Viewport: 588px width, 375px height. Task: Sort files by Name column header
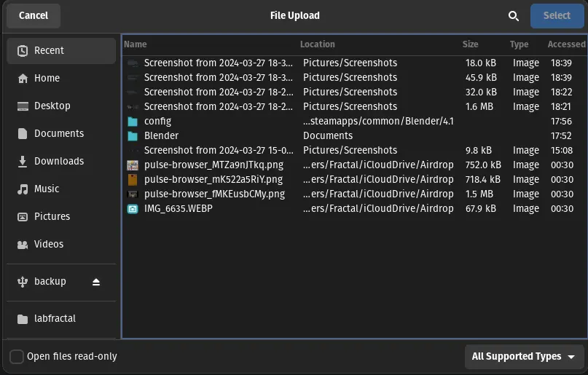pyautogui.click(x=136, y=44)
